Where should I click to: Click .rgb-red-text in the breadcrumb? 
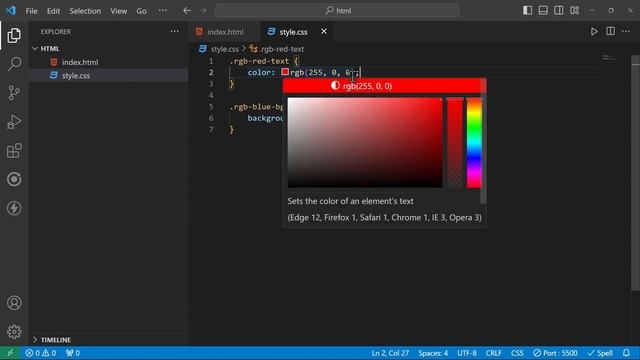point(282,49)
